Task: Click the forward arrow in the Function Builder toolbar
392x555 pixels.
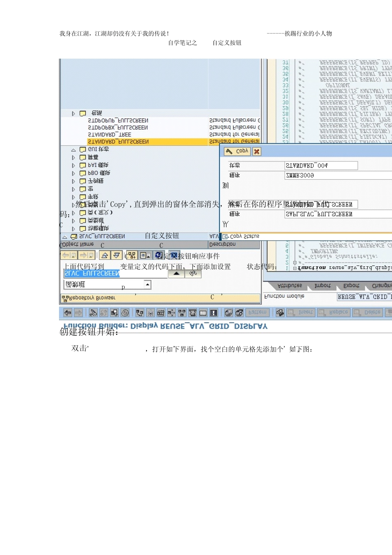Action: [x=78, y=313]
